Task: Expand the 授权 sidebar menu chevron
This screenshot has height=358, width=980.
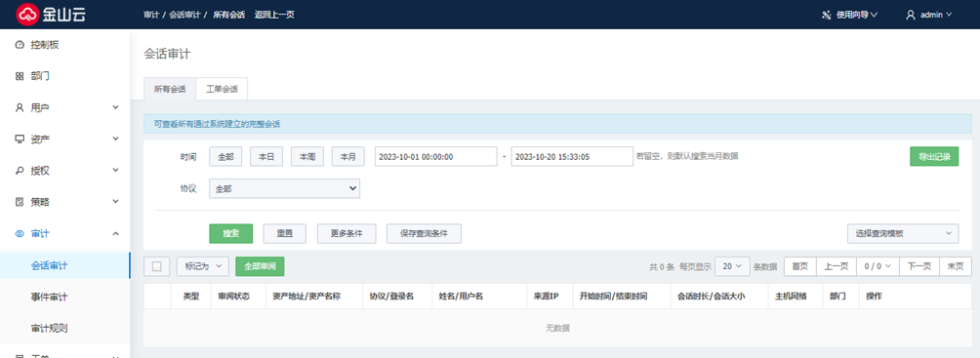Action: pos(115,170)
